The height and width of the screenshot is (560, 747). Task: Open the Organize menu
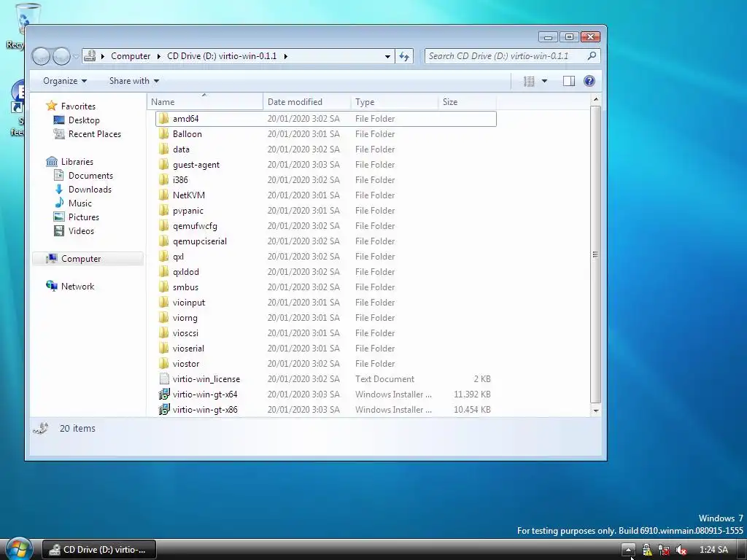coord(65,81)
